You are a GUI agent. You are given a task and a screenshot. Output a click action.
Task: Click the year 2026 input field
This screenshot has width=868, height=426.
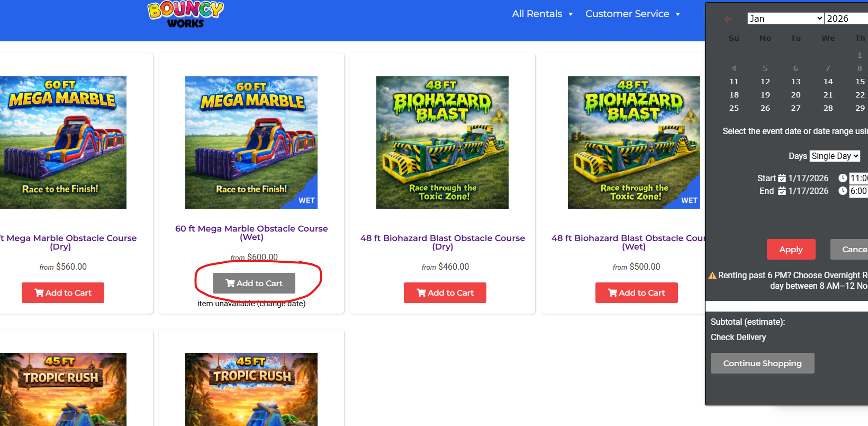coord(847,19)
